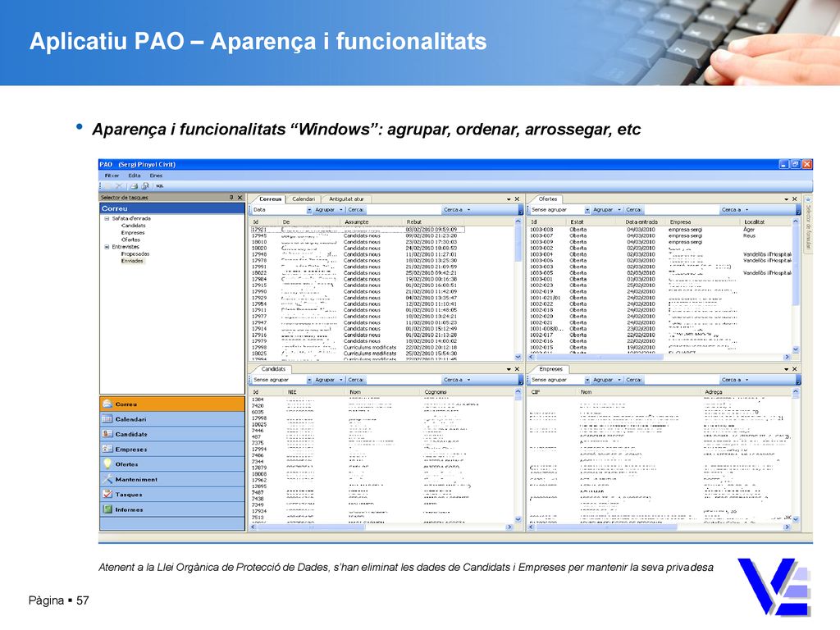Screen dimensions: 840x630
Task: Sort Correus by the Assumpte column
Action: click(x=372, y=221)
